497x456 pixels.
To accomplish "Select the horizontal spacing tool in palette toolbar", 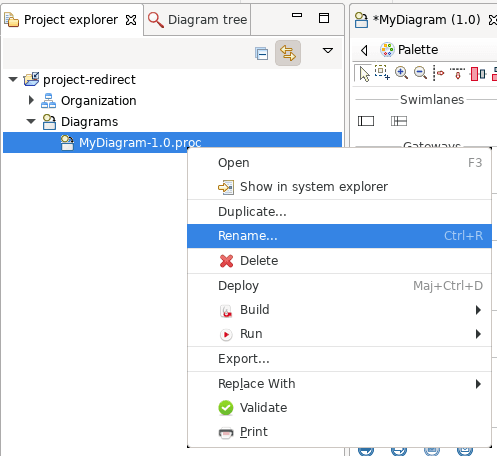I will click(x=439, y=73).
